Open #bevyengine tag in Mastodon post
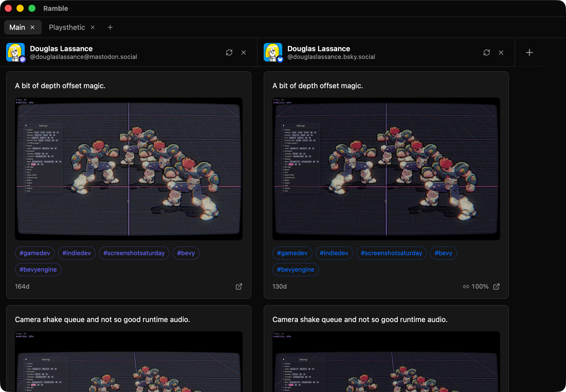 [x=38, y=270]
